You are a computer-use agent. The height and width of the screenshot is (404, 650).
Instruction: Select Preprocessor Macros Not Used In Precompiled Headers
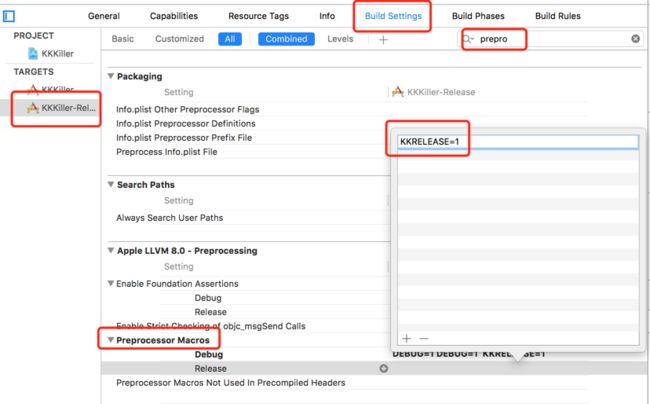230,382
